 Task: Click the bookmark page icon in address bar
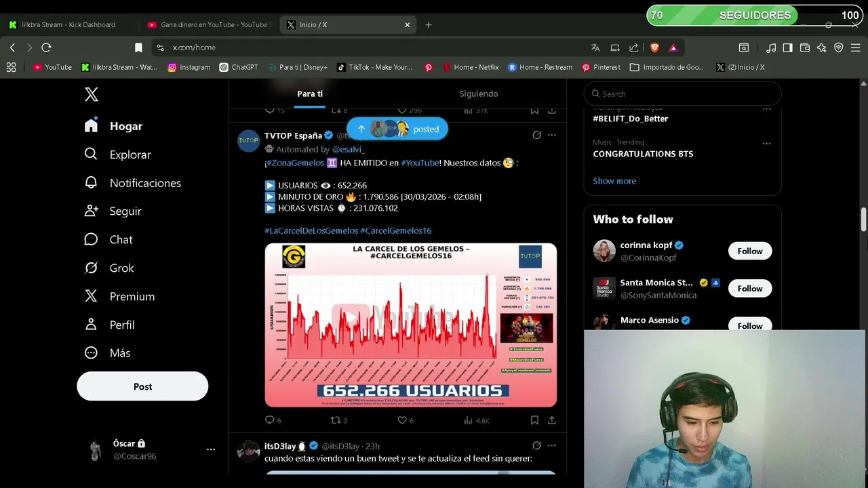tap(138, 47)
